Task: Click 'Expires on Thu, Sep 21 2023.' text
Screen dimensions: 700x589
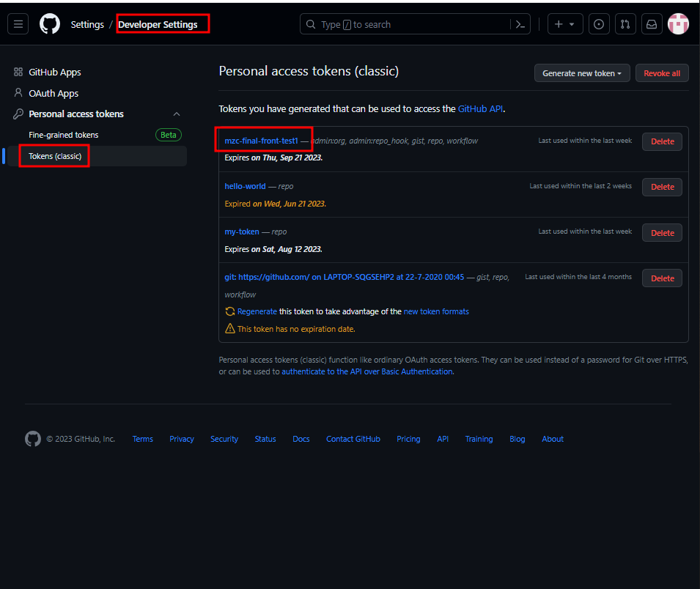Action: pos(273,158)
